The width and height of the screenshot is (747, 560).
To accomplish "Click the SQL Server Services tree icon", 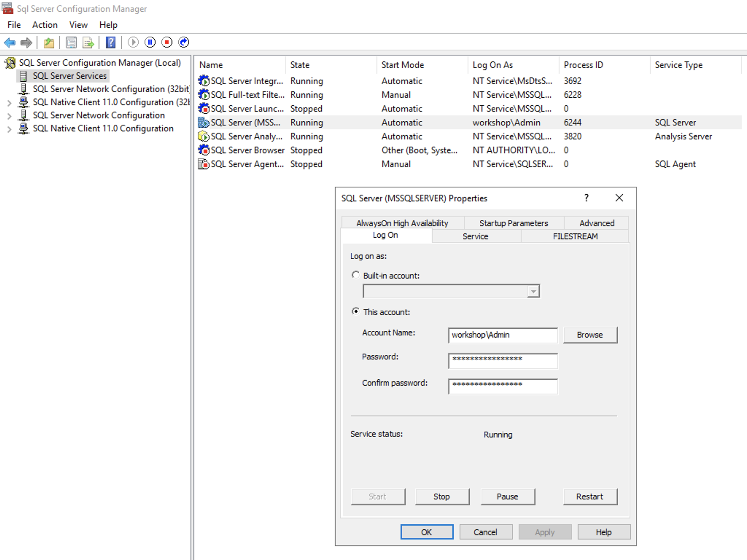I will click(23, 76).
